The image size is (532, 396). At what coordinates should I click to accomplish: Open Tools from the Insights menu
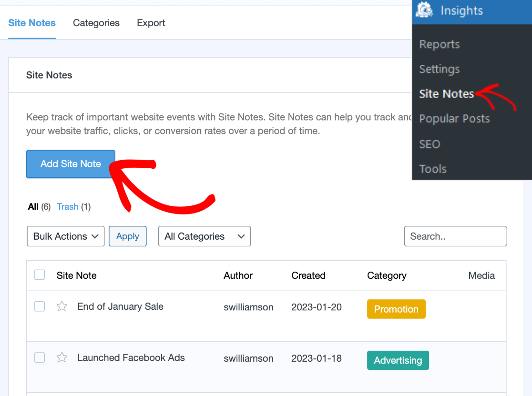point(432,169)
